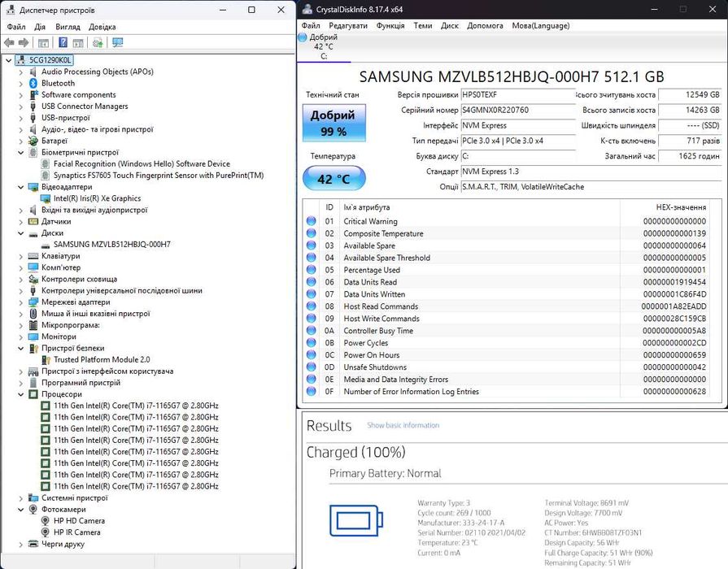
Task: Select Контролери сховища in device tree
Action: tap(79, 280)
